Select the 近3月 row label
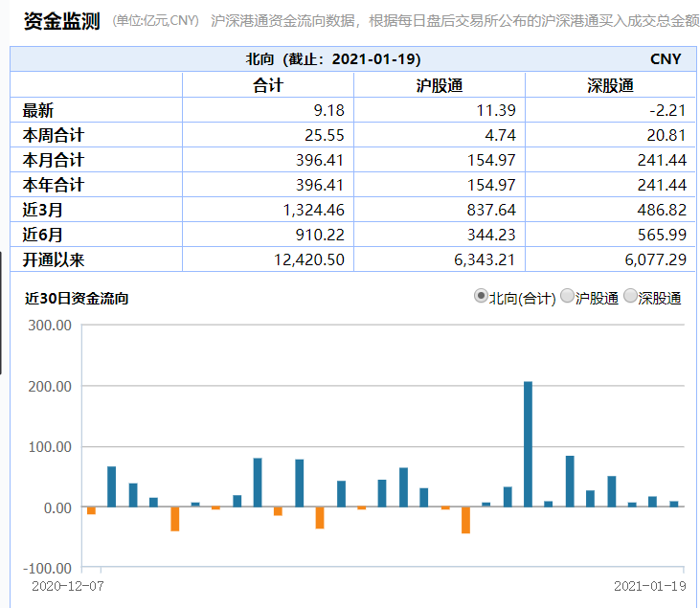This screenshot has height=608, width=700. 43,209
